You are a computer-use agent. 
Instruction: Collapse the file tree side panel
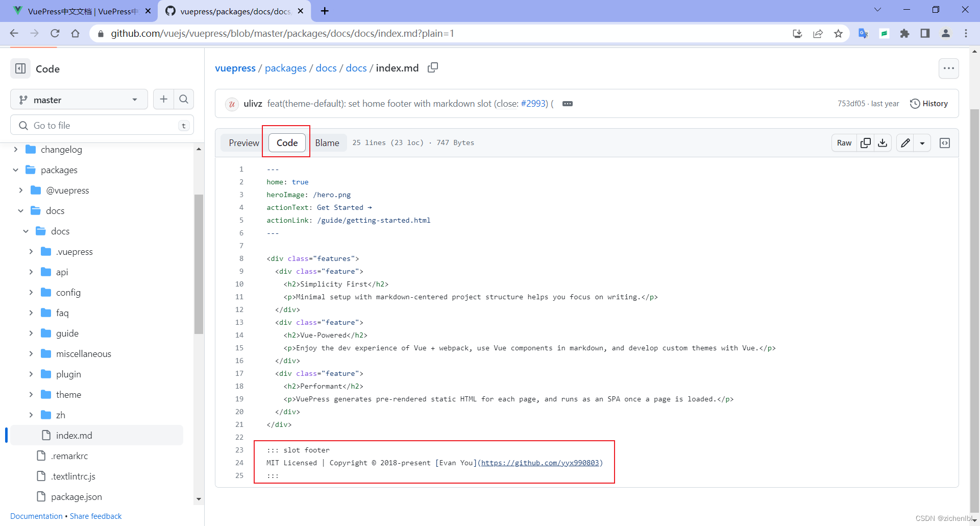point(20,68)
